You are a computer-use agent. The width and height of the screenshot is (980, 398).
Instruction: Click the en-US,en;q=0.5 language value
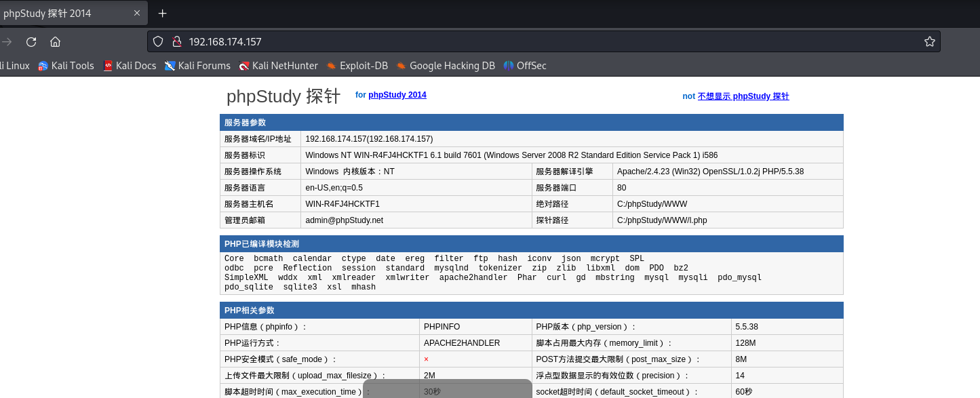(x=334, y=188)
